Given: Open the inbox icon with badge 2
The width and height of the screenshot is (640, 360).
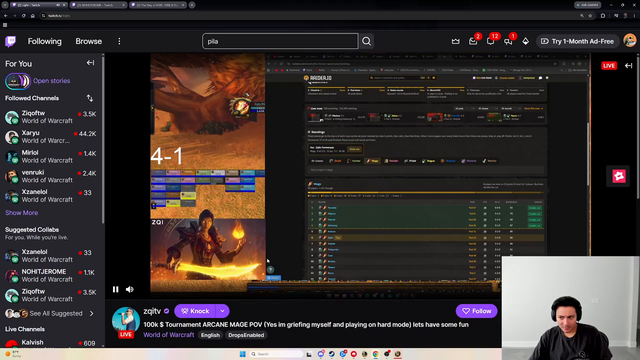Looking at the screenshot, I should coord(473,41).
